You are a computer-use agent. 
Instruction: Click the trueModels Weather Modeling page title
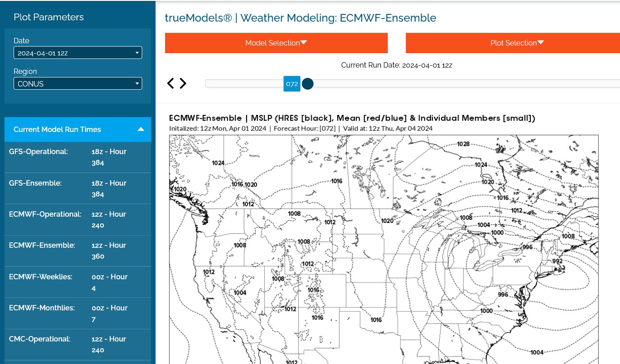301,18
